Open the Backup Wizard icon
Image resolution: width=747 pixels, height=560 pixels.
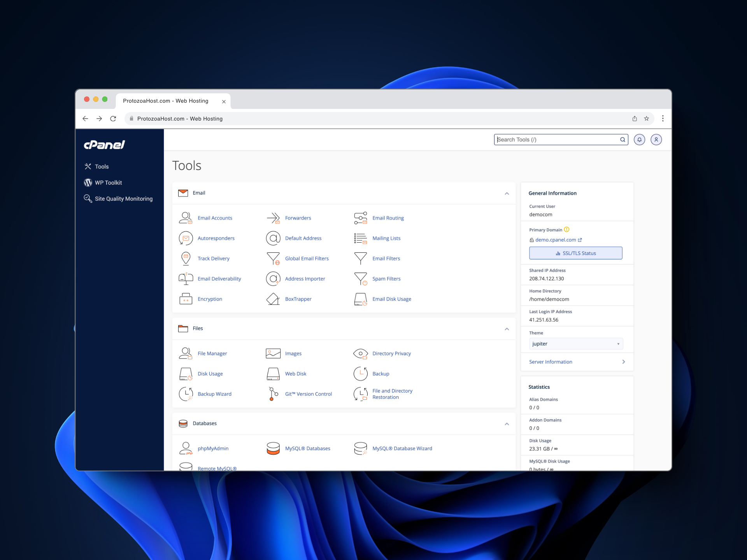tap(186, 394)
